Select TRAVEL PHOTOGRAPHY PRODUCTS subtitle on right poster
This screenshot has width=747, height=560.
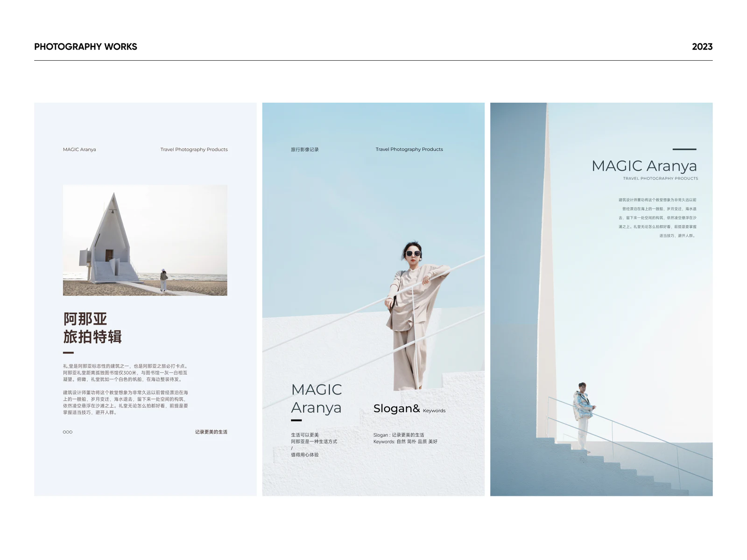[661, 178]
